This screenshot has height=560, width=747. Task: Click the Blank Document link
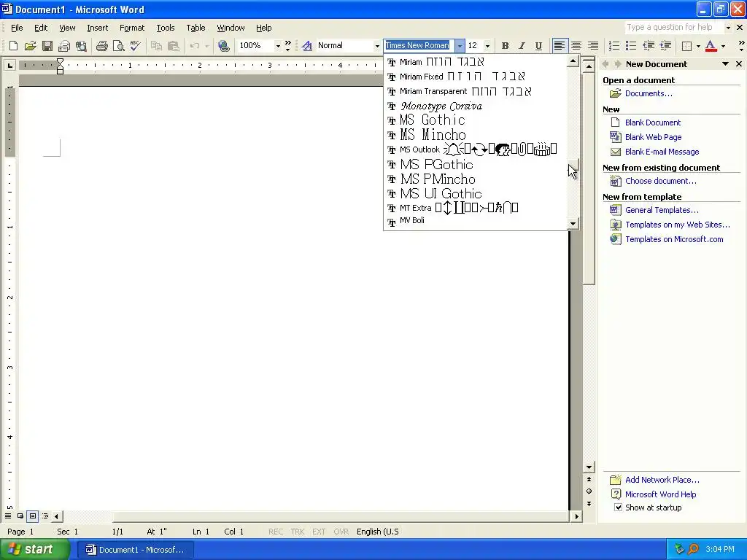(653, 122)
